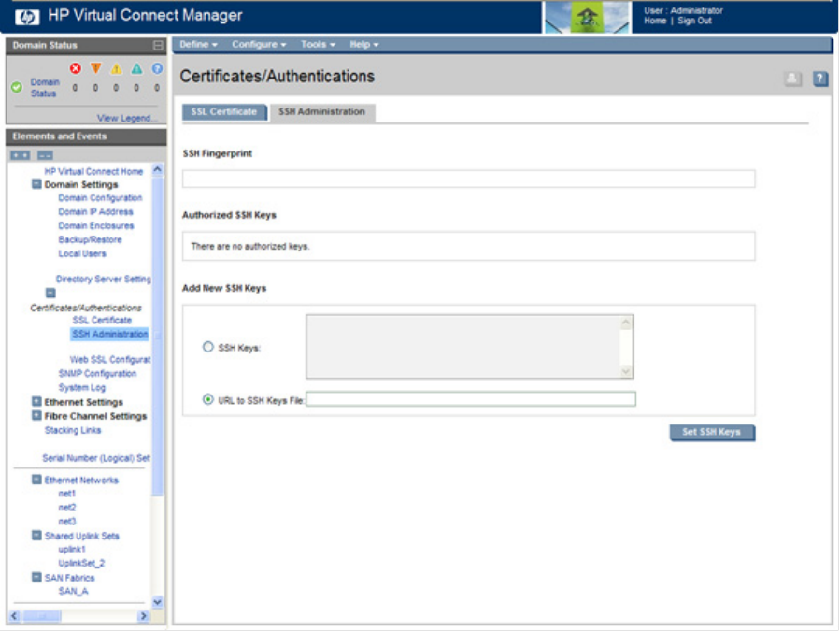Click the header banner image
This screenshot has height=632, width=840.
point(587,18)
